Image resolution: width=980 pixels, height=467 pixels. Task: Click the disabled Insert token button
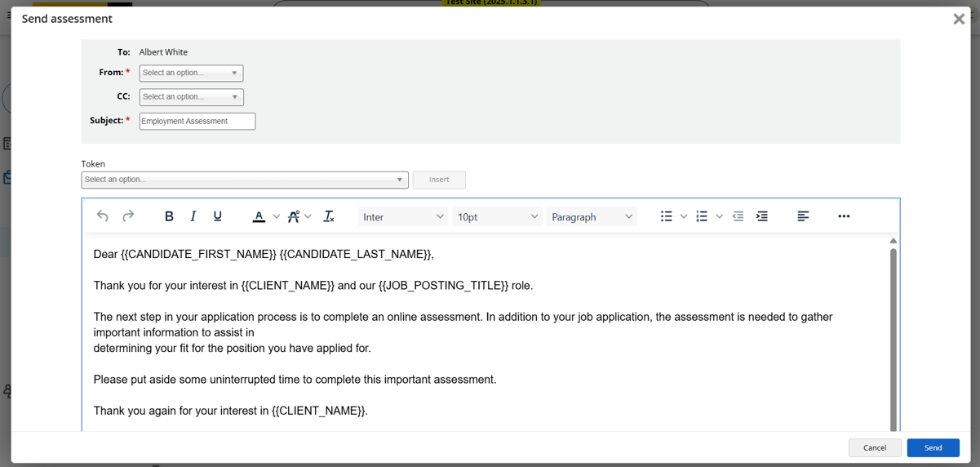(439, 180)
